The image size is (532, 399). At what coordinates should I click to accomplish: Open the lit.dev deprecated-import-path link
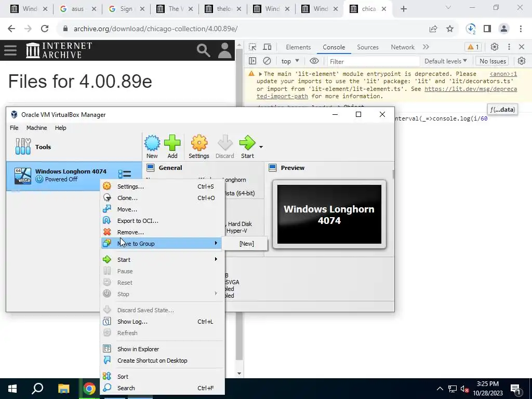tap(471, 89)
